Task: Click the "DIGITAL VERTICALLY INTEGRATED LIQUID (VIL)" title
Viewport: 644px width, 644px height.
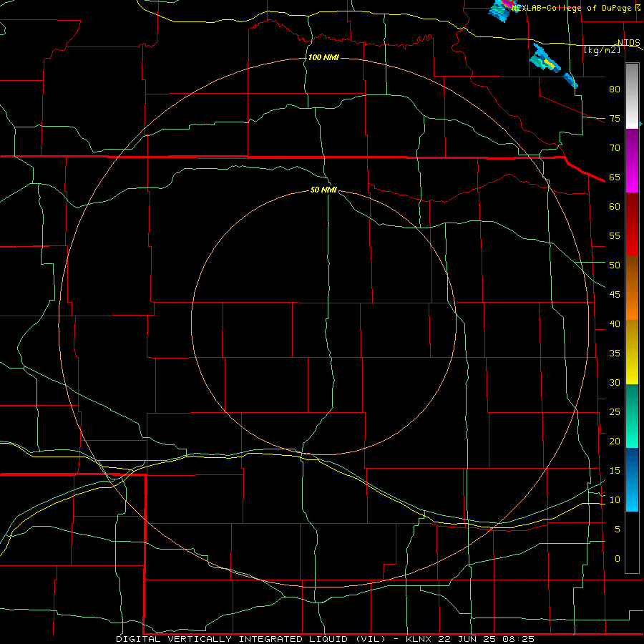Action: coord(251,639)
